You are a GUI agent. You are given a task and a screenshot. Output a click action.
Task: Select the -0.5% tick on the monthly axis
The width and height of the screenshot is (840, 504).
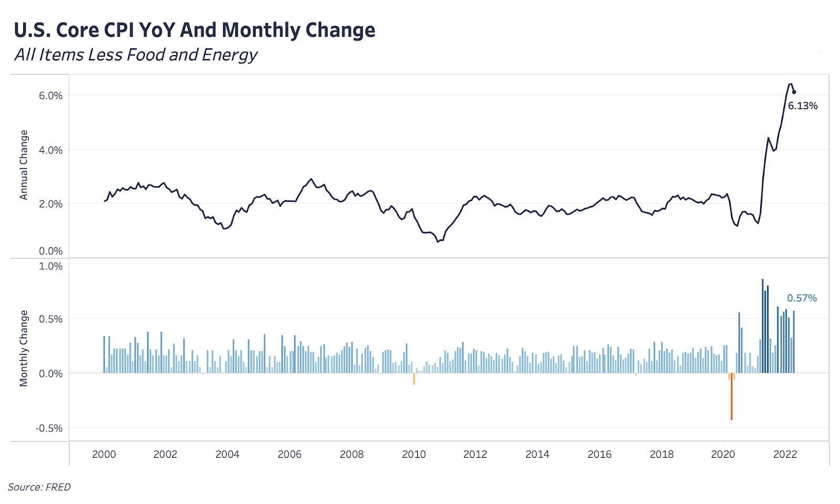(49, 428)
